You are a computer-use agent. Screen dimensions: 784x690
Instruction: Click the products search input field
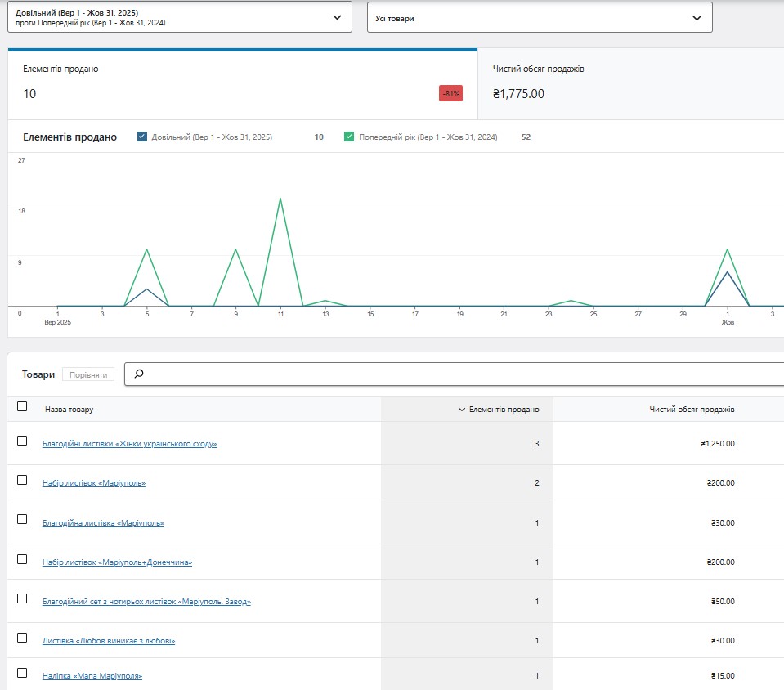[458, 374]
